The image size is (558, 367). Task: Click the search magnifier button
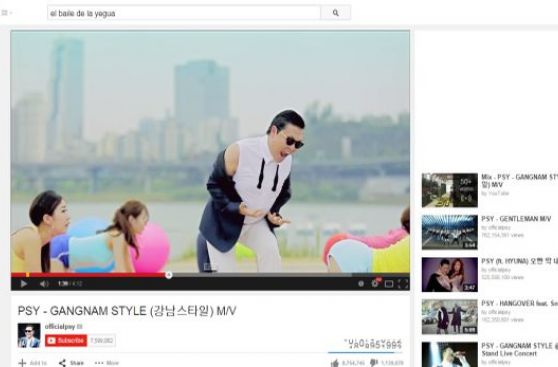pyautogui.click(x=336, y=13)
